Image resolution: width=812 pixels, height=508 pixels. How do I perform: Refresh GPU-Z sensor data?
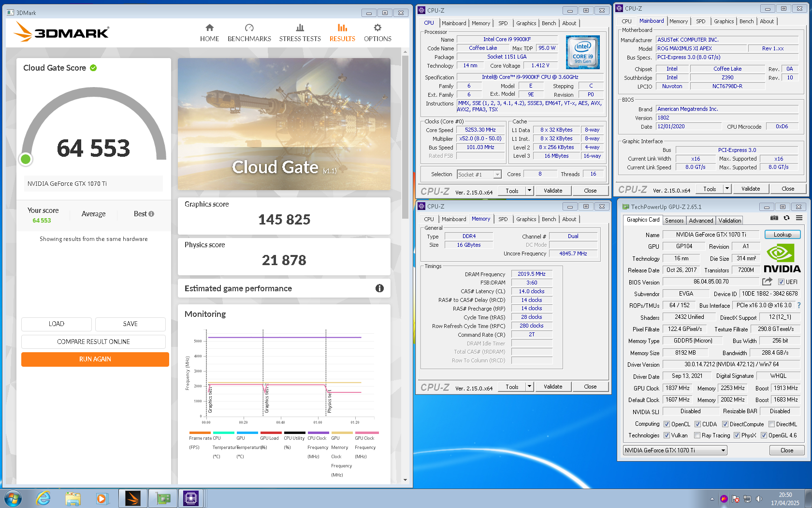[x=786, y=218]
